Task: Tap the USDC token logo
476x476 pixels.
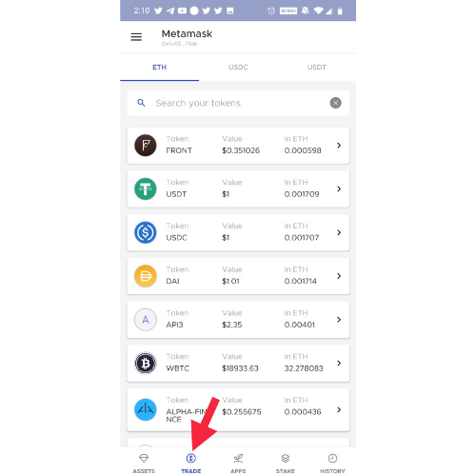Action: 146,232
